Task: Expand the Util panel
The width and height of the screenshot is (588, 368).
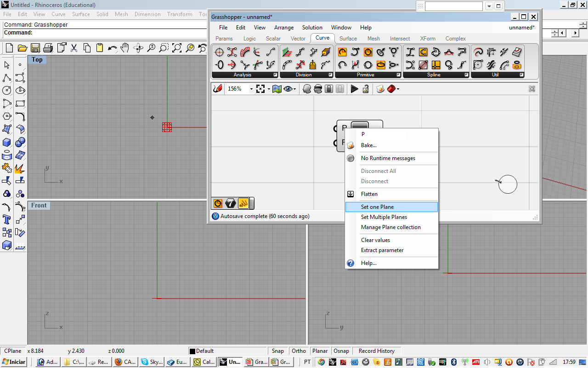Action: point(521,75)
